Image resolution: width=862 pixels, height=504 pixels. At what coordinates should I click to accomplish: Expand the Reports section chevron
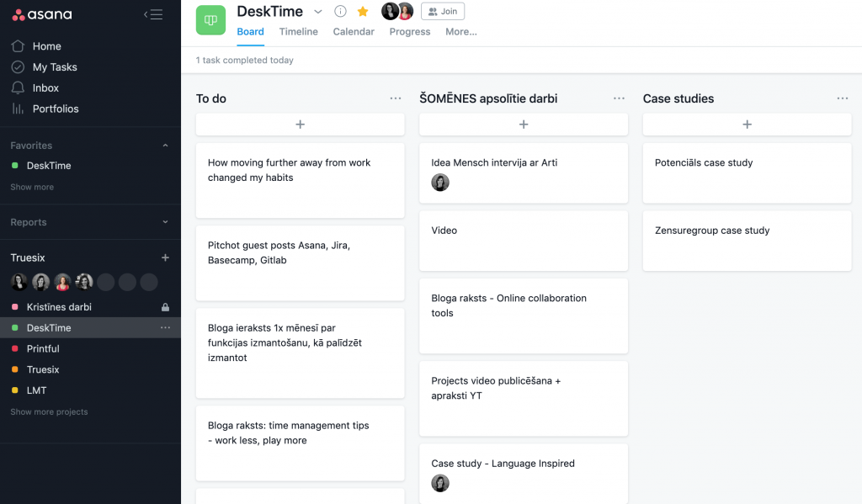pos(165,222)
